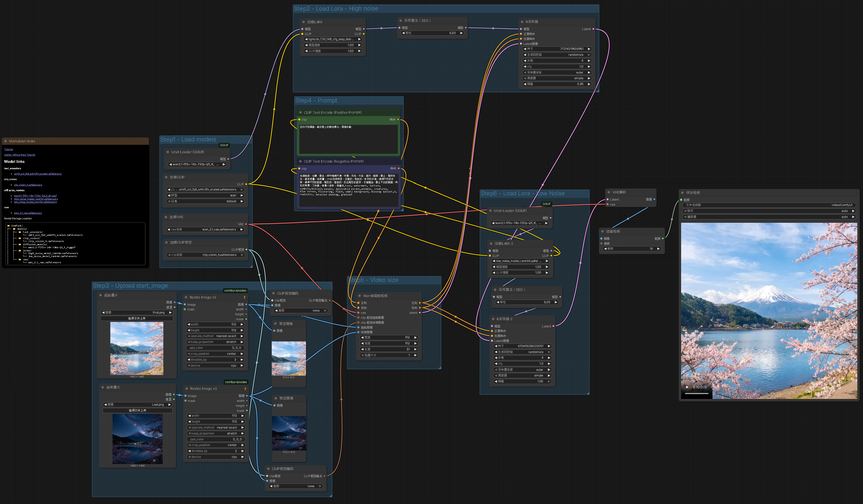Increase 帧率 value with the right arrow
This screenshot has width=863, height=504.
[658, 249]
